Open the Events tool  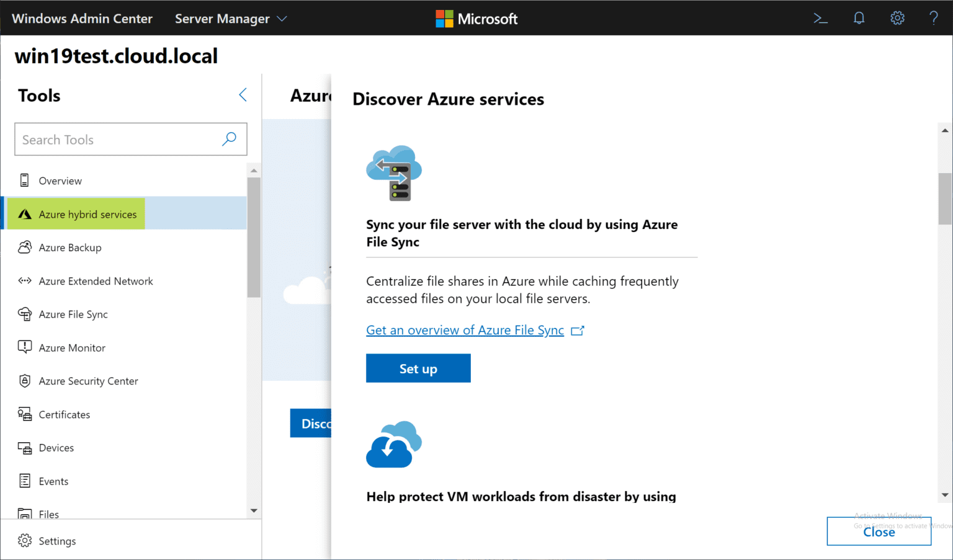(53, 481)
